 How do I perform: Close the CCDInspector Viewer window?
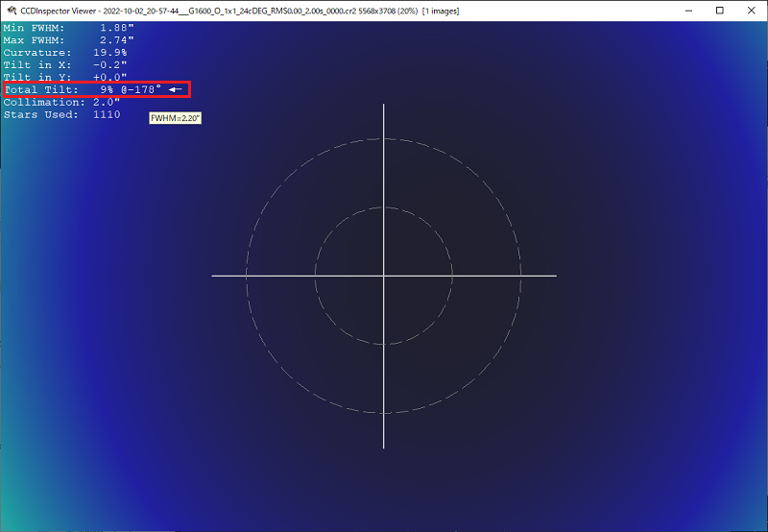[752, 11]
